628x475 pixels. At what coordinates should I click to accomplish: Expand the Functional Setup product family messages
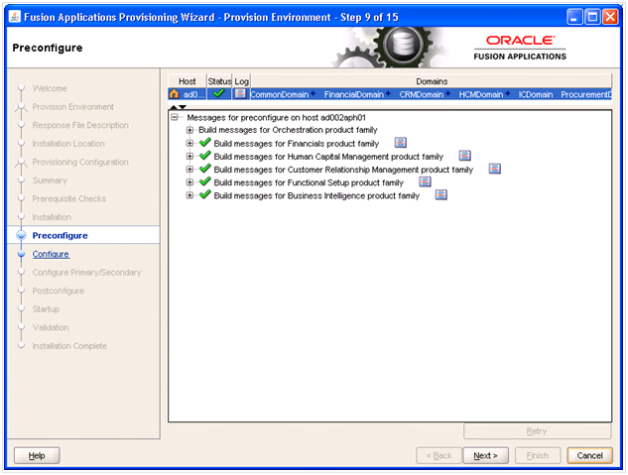click(x=190, y=182)
